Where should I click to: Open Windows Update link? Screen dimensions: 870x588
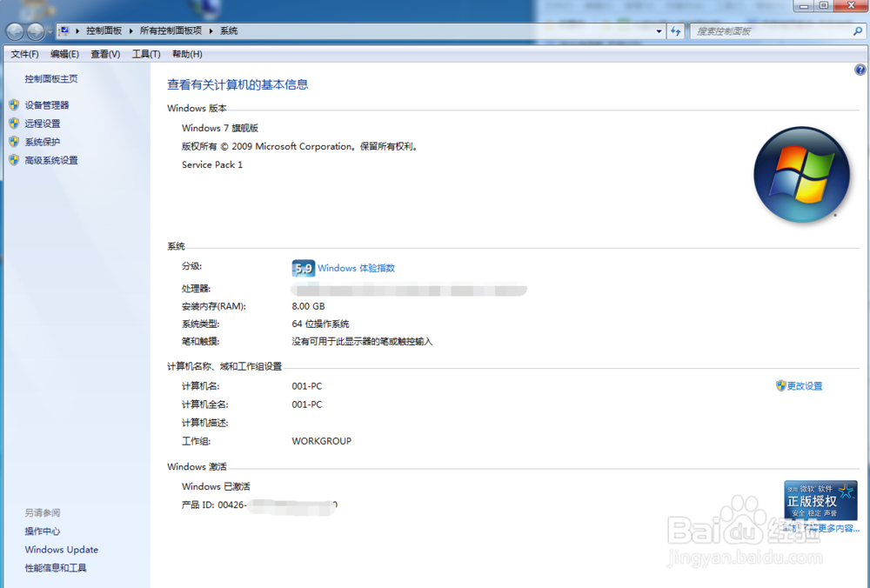pyautogui.click(x=62, y=549)
